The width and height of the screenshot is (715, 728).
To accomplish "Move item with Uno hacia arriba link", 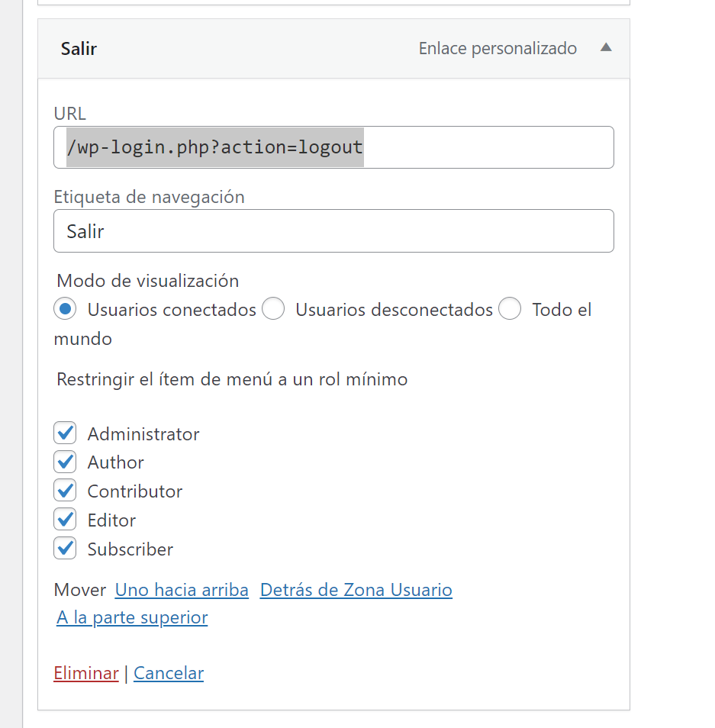I will click(182, 590).
